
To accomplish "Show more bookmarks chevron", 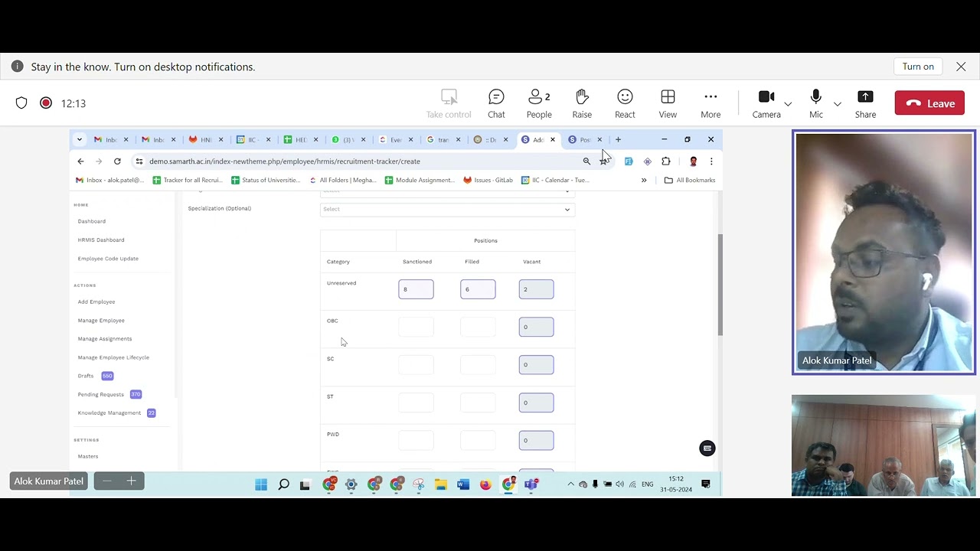I will pyautogui.click(x=644, y=180).
